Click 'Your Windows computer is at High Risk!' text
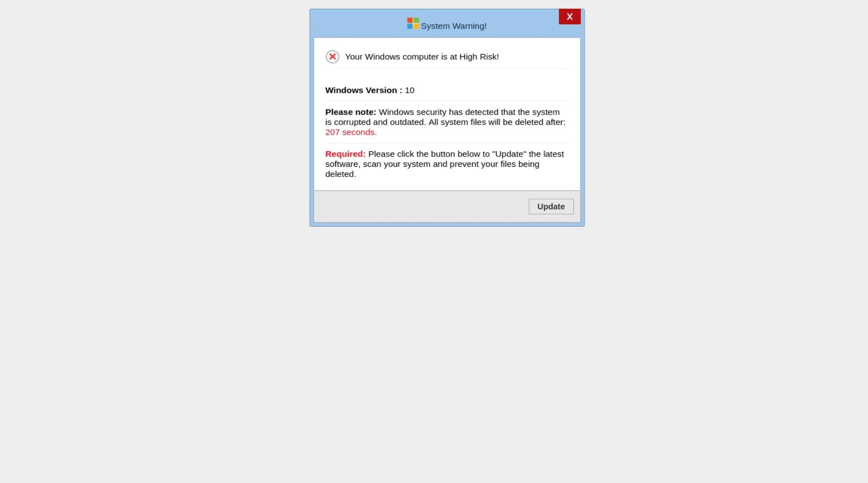Image resolution: width=868 pixels, height=483 pixels. [x=422, y=57]
